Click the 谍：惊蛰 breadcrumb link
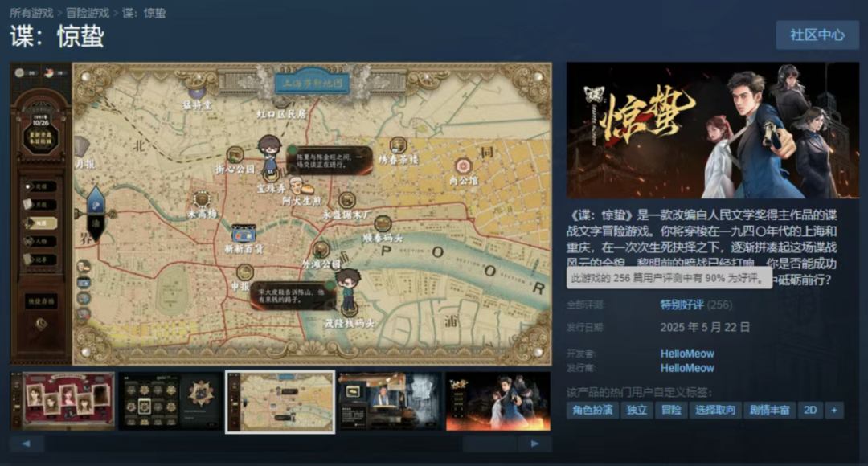 pos(144,13)
